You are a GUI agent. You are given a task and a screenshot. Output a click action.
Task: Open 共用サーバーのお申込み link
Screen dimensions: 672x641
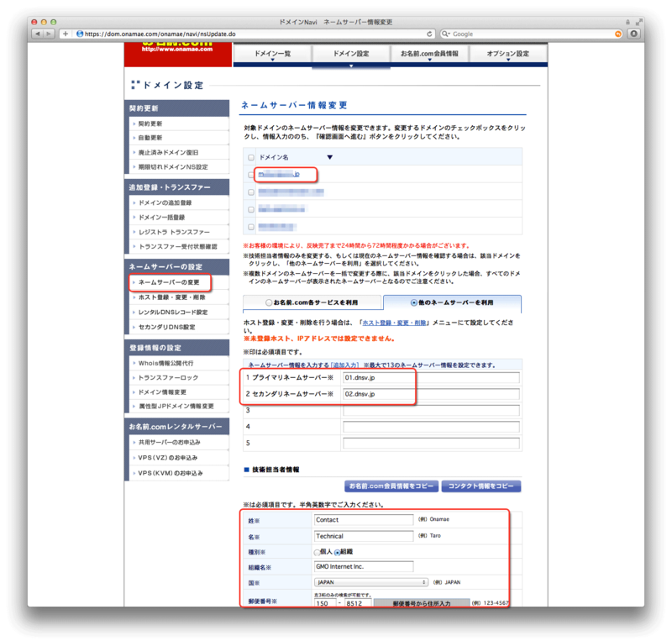[170, 442]
